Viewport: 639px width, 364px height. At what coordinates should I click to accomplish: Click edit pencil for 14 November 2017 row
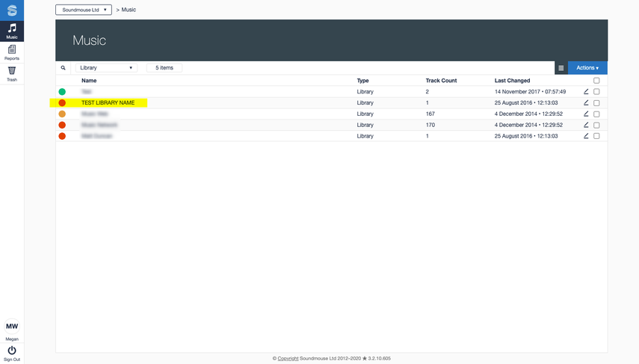[586, 92]
